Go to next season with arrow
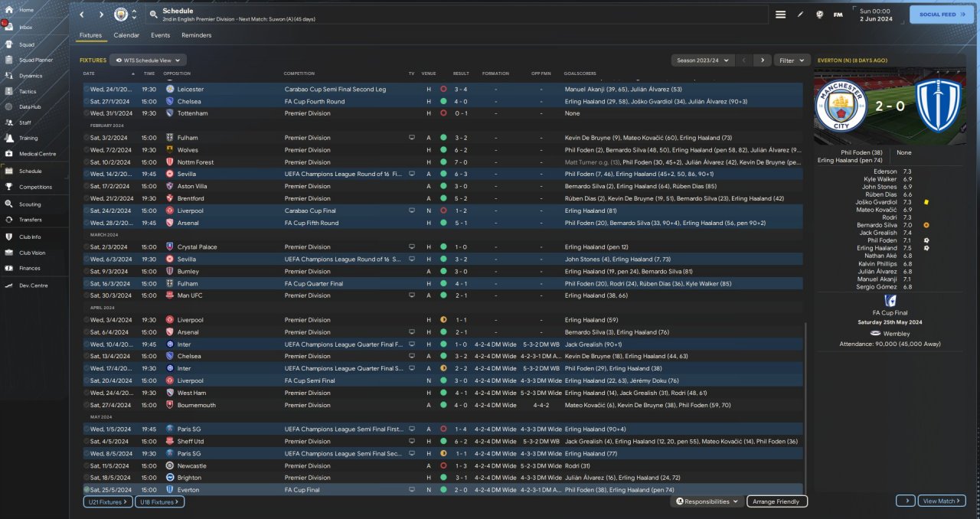This screenshot has width=980, height=519. [762, 60]
